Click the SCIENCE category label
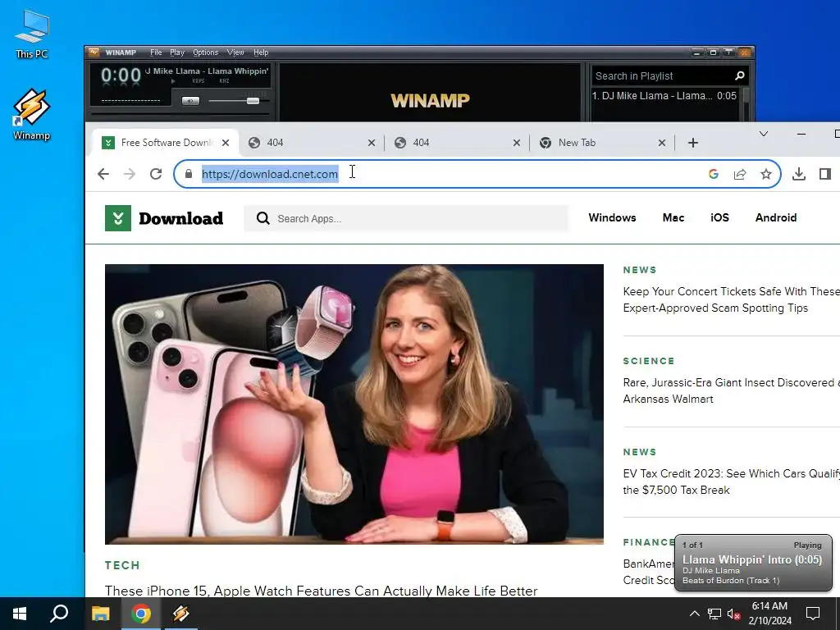840x630 pixels. coord(649,361)
